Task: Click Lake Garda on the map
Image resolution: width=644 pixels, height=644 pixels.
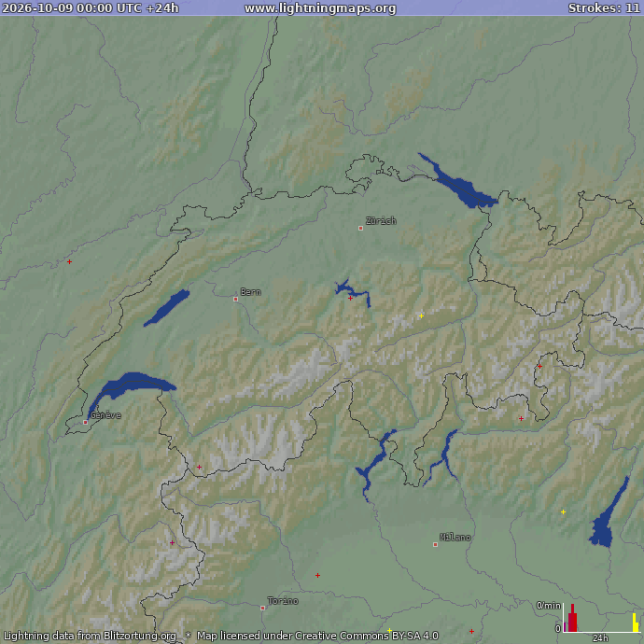Action: pyautogui.click(x=603, y=530)
